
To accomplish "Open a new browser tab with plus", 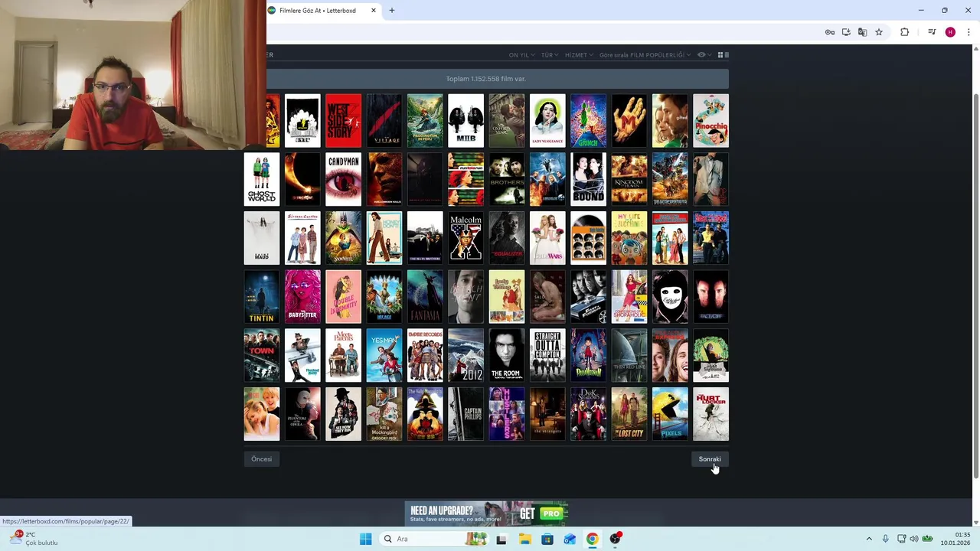I will [x=392, y=11].
